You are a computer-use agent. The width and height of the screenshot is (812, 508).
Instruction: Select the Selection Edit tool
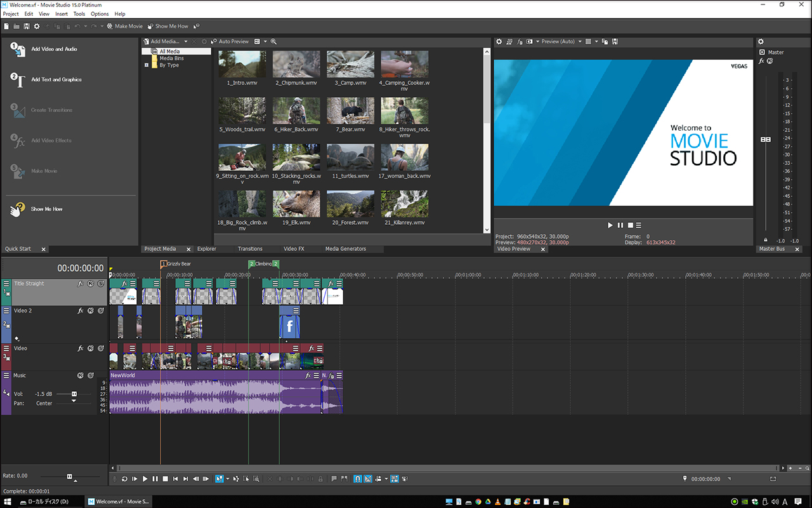tap(246, 479)
